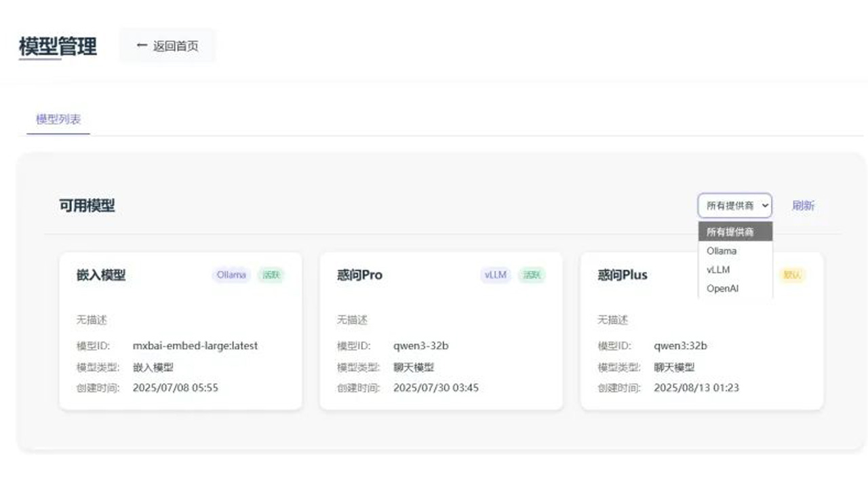Choose vLLM in the provider list
This screenshot has height=481, width=868.
tap(718, 269)
